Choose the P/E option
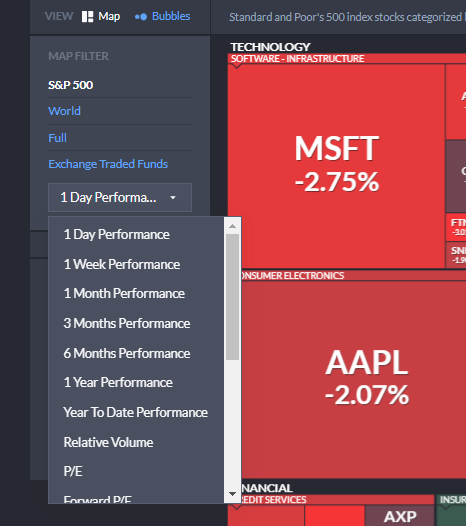 tap(136, 471)
